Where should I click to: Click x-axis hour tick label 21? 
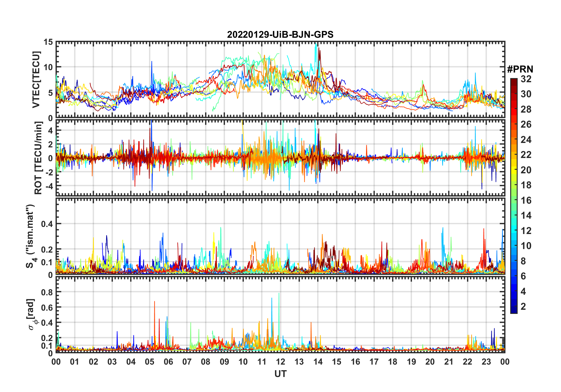click(x=449, y=362)
